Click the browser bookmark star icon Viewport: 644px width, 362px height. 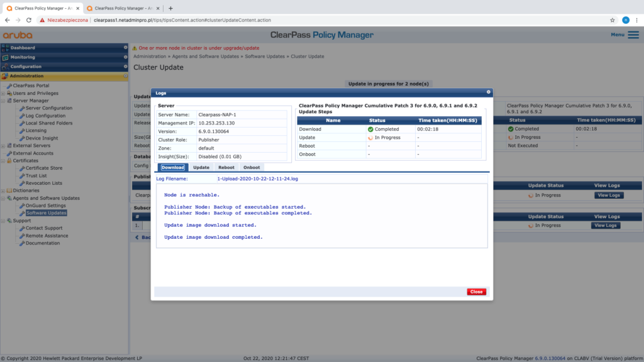[612, 19]
